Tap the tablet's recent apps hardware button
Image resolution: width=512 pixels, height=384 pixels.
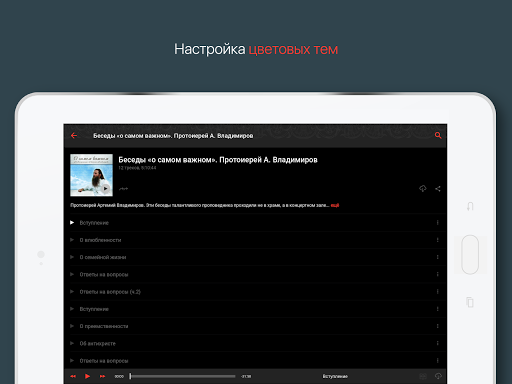coord(470,302)
